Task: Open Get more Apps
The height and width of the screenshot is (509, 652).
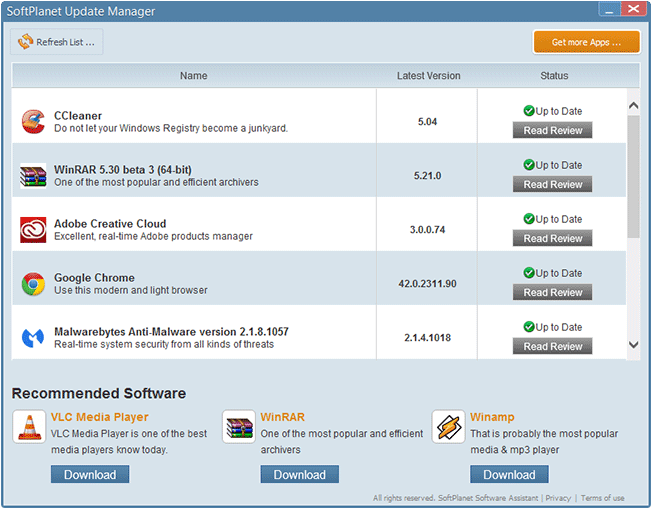Action: point(586,42)
